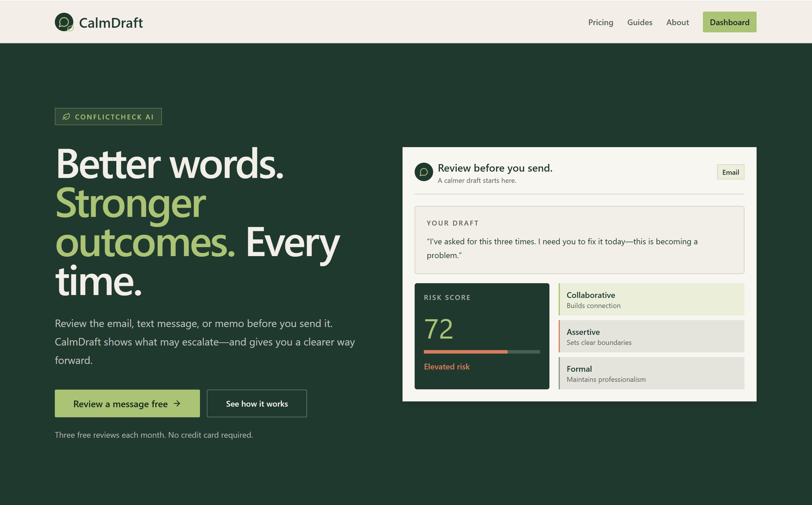Click the 72 risk score value
The image size is (812, 505).
point(438,329)
